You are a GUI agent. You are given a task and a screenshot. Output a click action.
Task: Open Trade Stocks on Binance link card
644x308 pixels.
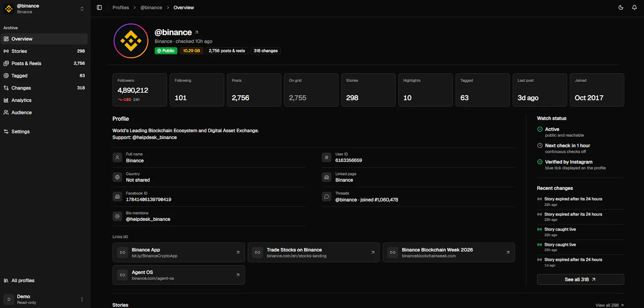click(314, 253)
